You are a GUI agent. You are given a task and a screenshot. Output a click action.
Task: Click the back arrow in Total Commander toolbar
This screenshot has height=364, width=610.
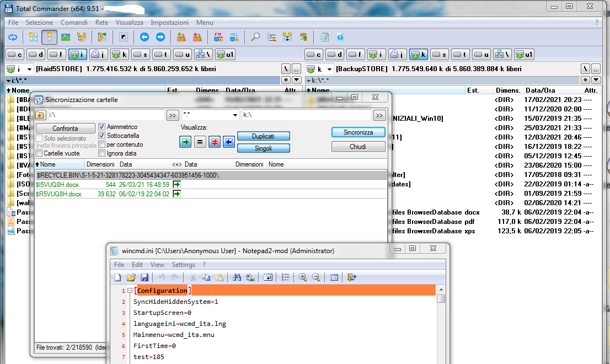(x=145, y=38)
